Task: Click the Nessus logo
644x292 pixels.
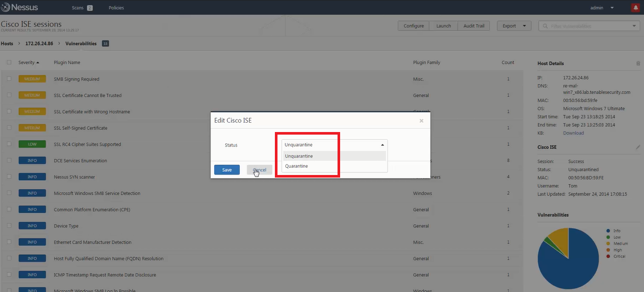Action: pos(19,8)
